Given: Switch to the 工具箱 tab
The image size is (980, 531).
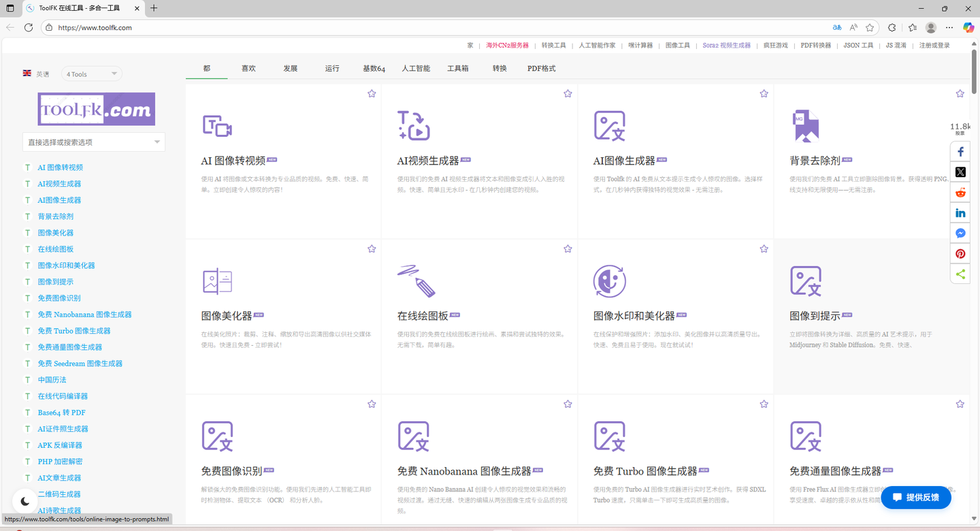Looking at the screenshot, I should 458,69.
